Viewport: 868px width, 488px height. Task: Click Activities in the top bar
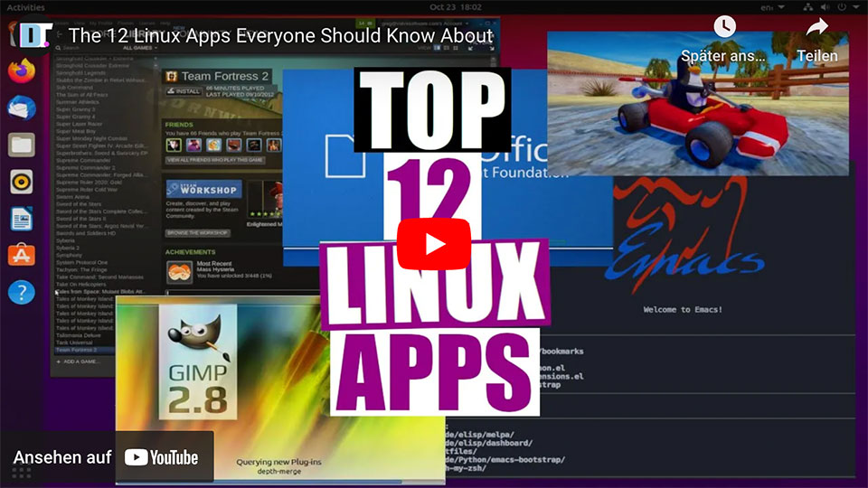point(25,7)
